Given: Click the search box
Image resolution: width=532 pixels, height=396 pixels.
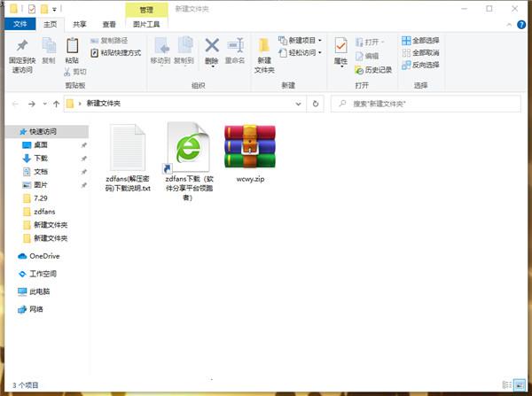Looking at the screenshot, I should click(x=426, y=104).
